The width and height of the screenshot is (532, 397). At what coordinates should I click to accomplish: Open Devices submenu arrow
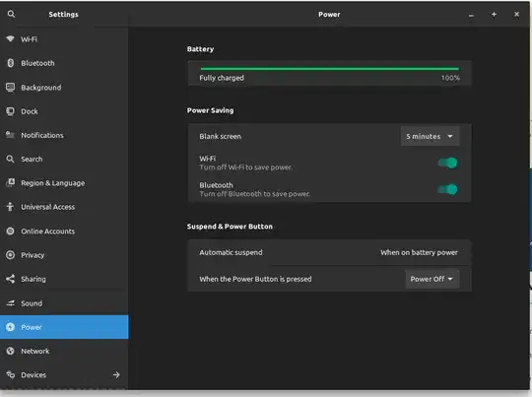[116, 374]
